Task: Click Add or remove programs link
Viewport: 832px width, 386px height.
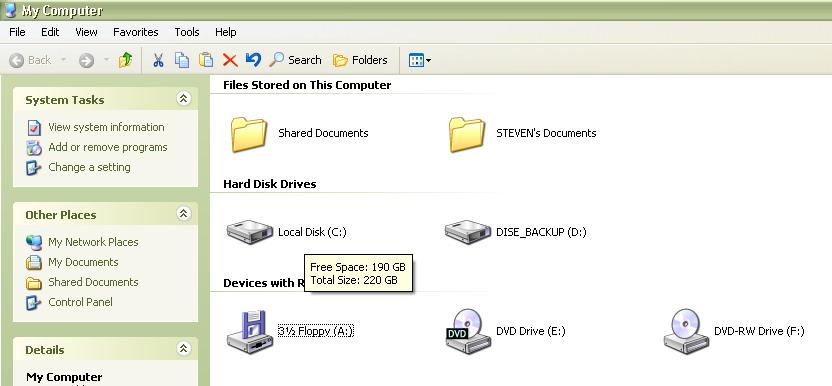Action: 108,147
